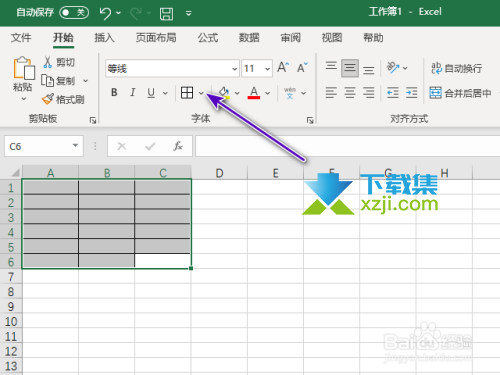Click the Insert Function fx icon
The height and width of the screenshot is (375, 500).
click(178, 146)
